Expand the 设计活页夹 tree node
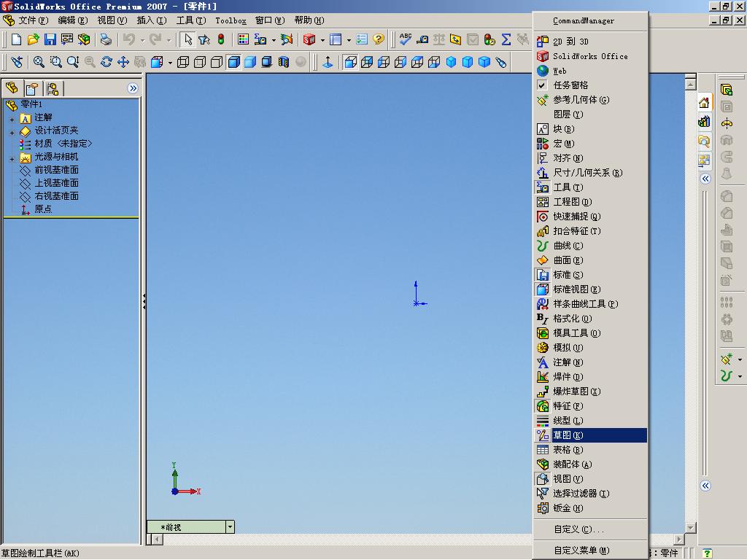Image resolution: width=747 pixels, height=560 pixels. (x=12, y=133)
